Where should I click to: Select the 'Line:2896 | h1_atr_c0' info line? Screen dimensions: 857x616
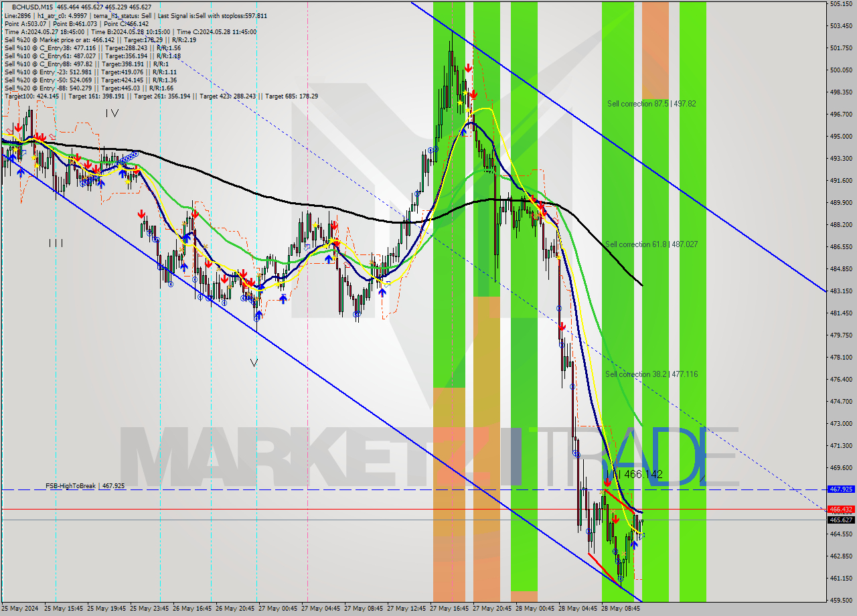click(136, 15)
